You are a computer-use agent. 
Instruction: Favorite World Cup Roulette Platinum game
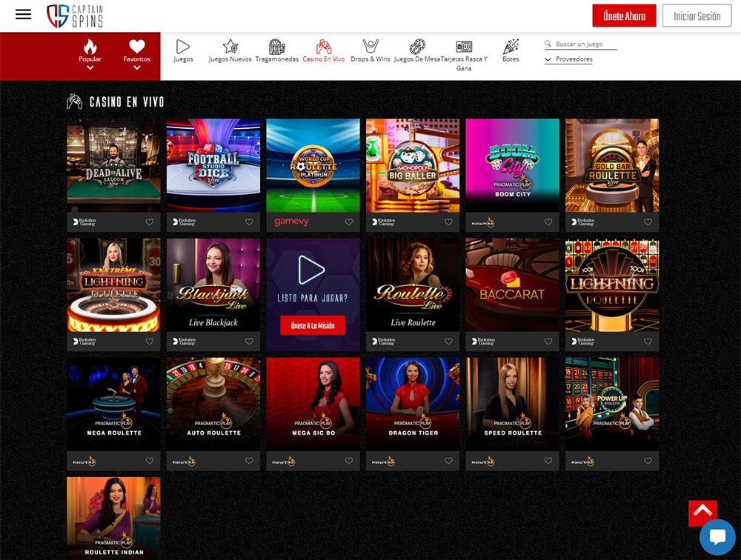(x=349, y=221)
